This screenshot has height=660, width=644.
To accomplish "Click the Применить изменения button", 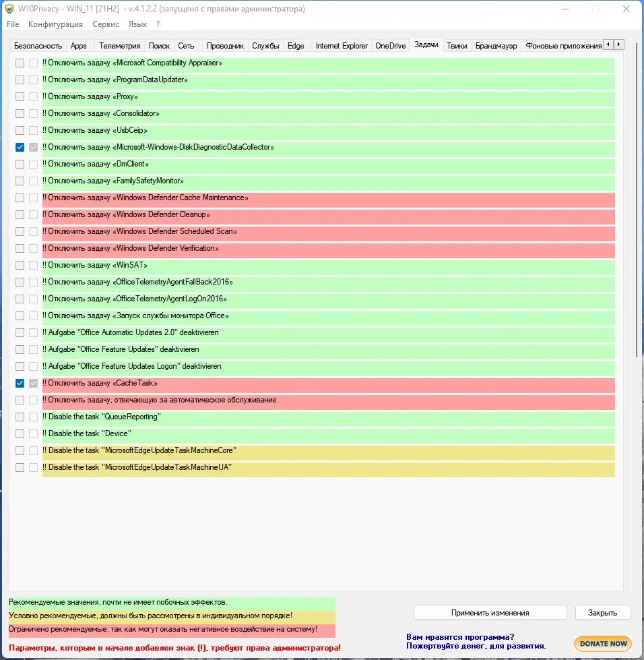I will 490,613.
